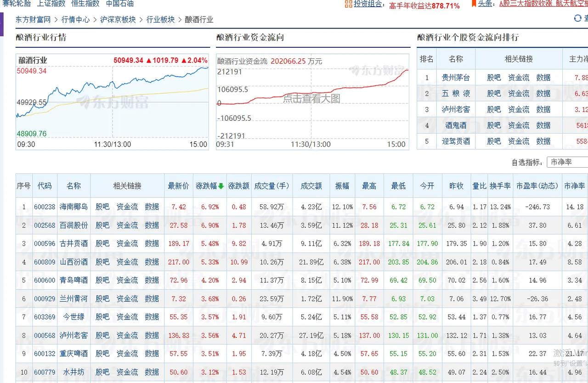Sort by 振幅 column header
This screenshot has height=383, width=588.
342,186
